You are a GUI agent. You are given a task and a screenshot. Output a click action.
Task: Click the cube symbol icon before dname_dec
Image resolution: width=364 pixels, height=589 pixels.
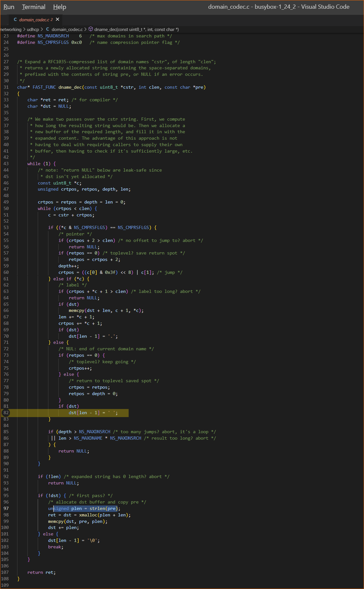click(91, 29)
